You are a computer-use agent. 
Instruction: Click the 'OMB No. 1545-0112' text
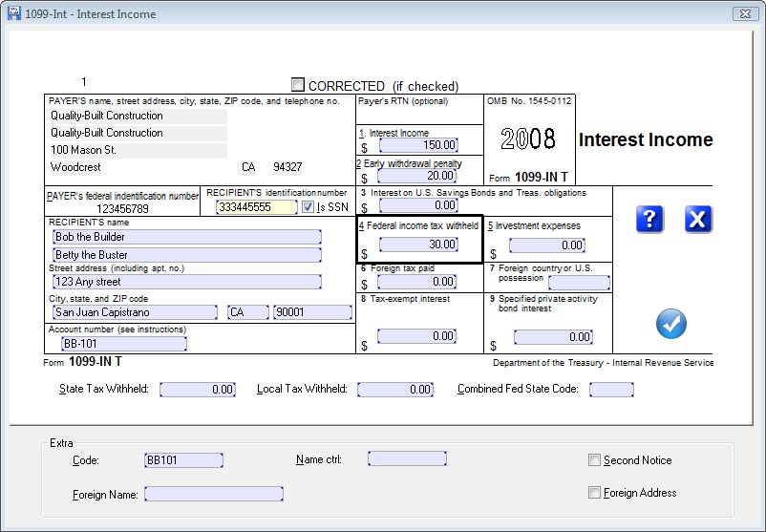click(x=529, y=101)
